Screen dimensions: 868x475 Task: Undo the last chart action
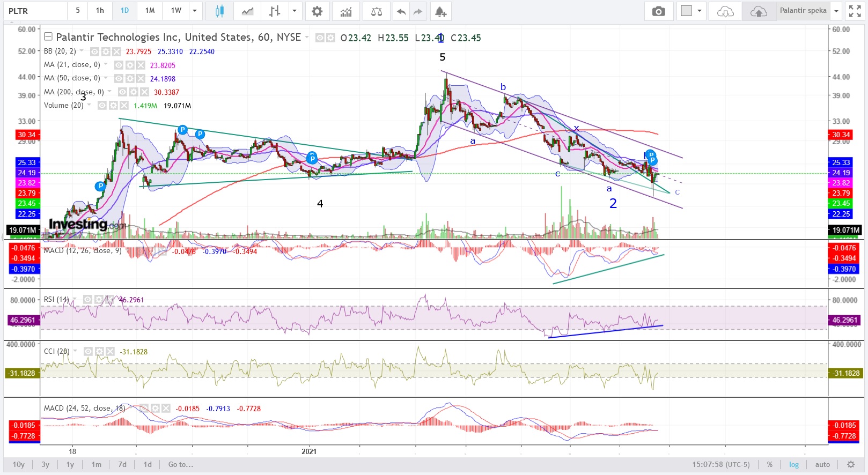point(401,11)
